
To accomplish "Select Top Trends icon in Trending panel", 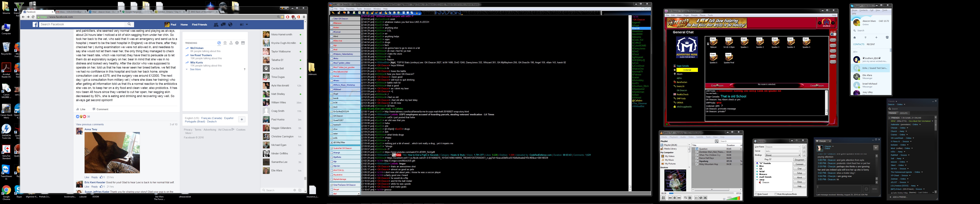I will [219, 43].
